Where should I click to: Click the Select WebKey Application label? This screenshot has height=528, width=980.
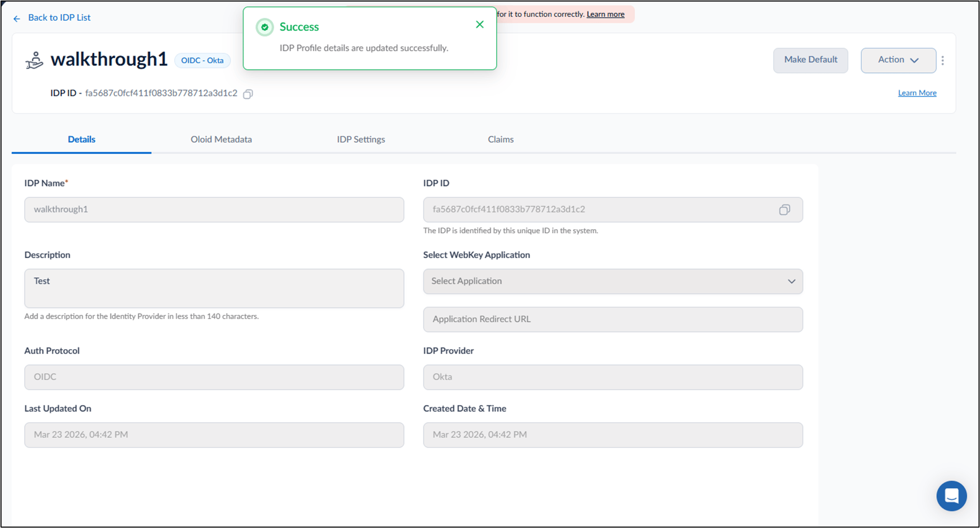tap(476, 255)
